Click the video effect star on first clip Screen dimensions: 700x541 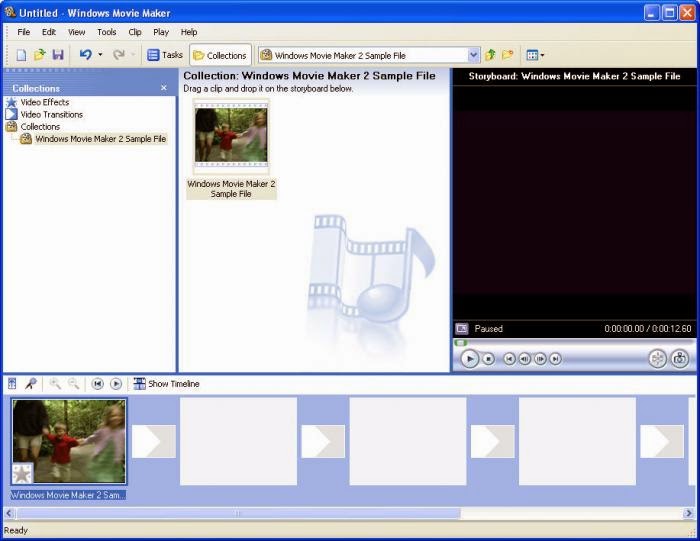22,474
